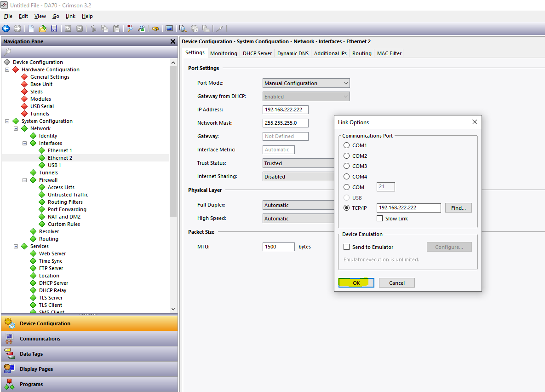The width and height of the screenshot is (545, 392).
Task: Open a file using the folder icon
Action: pyautogui.click(x=43, y=29)
